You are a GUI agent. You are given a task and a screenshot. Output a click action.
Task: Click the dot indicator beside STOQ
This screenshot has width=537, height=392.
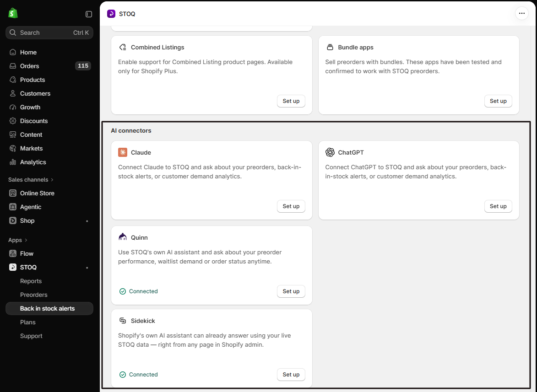pos(87,268)
